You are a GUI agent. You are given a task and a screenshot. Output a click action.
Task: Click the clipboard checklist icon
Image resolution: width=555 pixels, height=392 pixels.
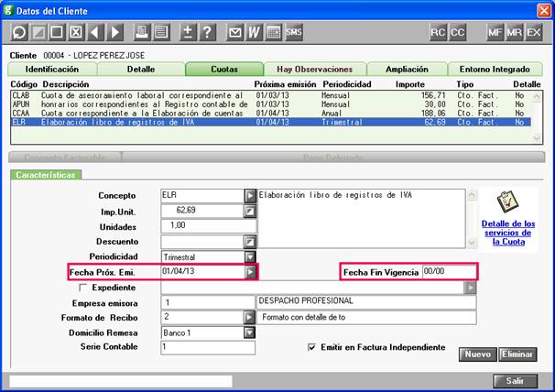click(508, 201)
